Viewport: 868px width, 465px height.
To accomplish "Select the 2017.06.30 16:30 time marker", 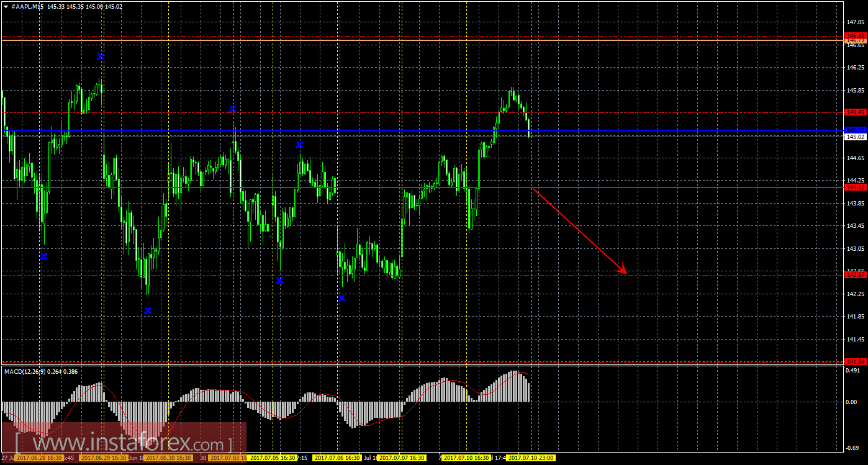I will click(x=168, y=458).
